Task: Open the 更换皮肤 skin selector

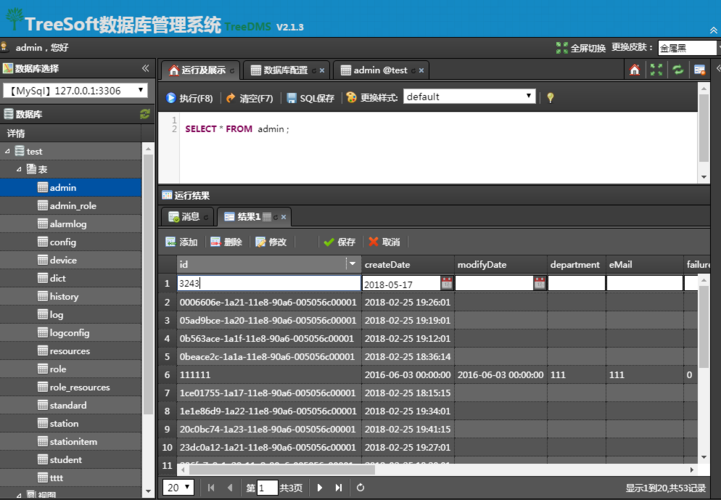Action: [688, 48]
